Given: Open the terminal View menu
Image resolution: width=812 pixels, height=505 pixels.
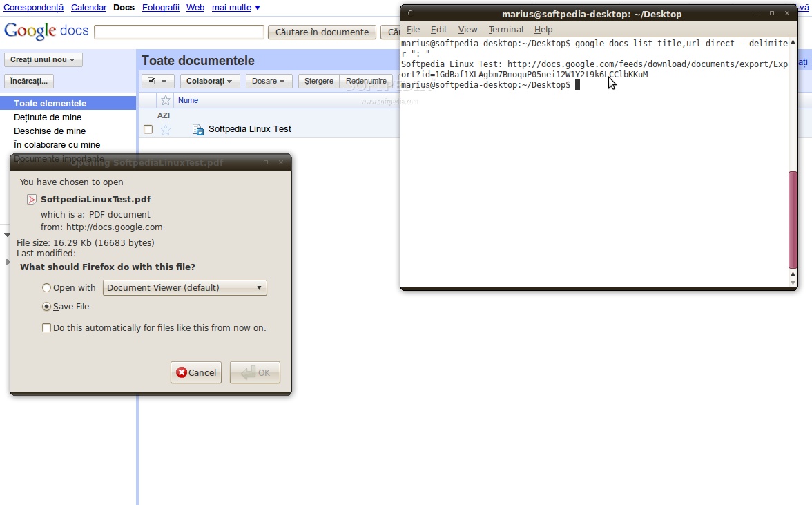Looking at the screenshot, I should pyautogui.click(x=467, y=30).
